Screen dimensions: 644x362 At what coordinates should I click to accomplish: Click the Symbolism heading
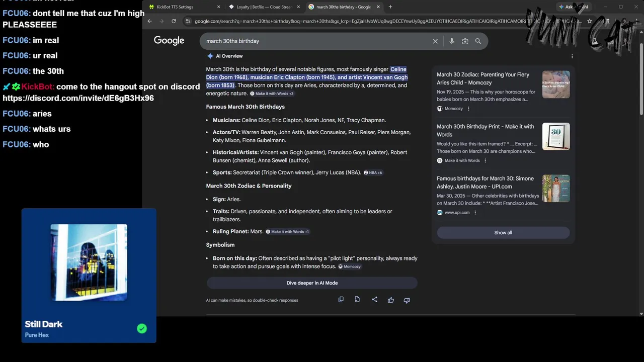click(220, 245)
